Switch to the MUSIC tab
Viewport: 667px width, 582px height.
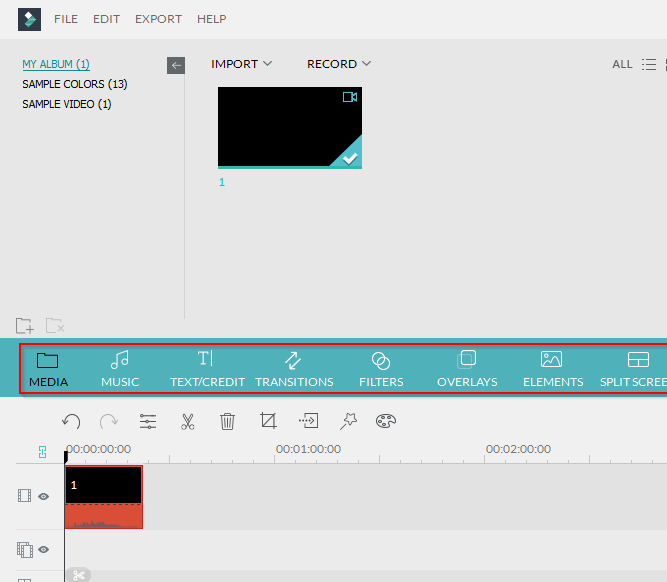pyautogui.click(x=120, y=369)
